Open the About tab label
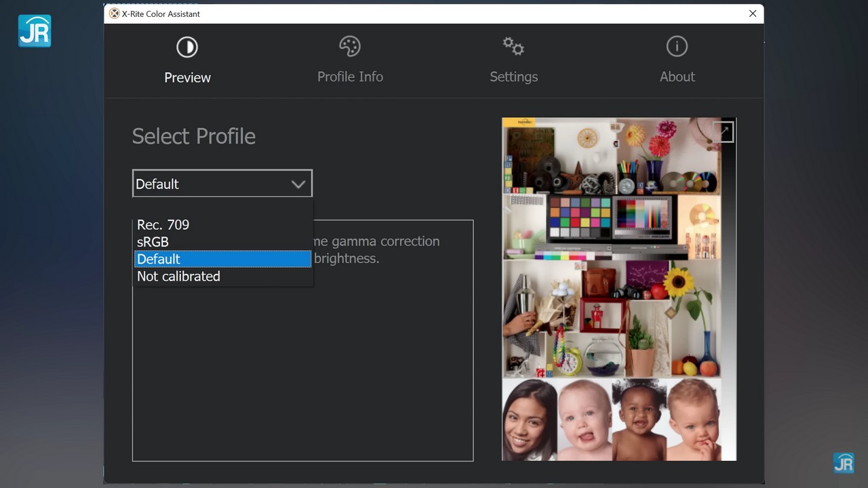868x488 pixels. (x=677, y=77)
